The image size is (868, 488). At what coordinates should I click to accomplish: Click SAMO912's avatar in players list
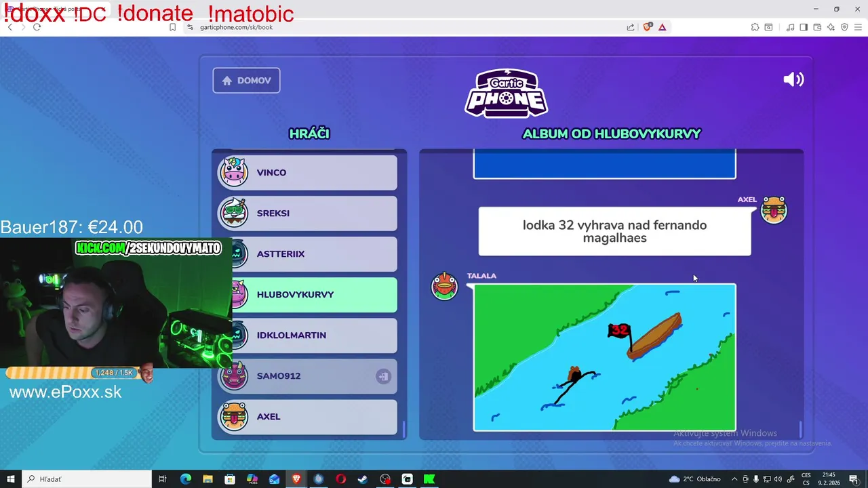pos(234,375)
